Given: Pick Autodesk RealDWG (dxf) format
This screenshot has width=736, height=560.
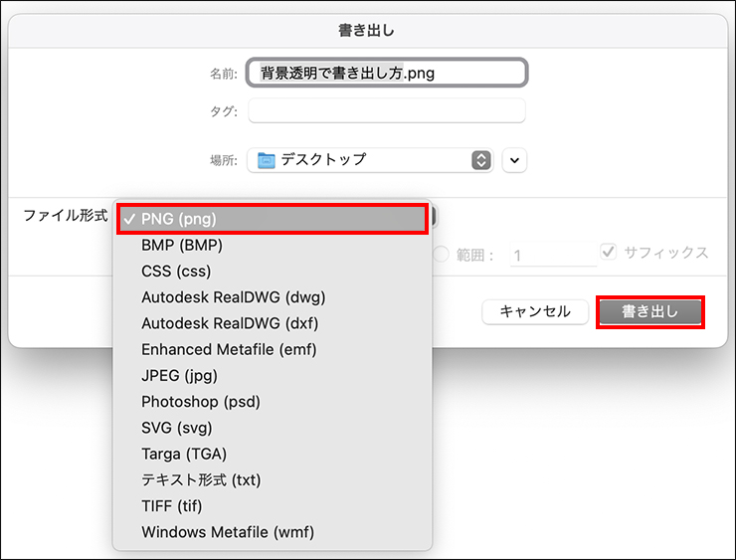Looking at the screenshot, I should pos(230,323).
